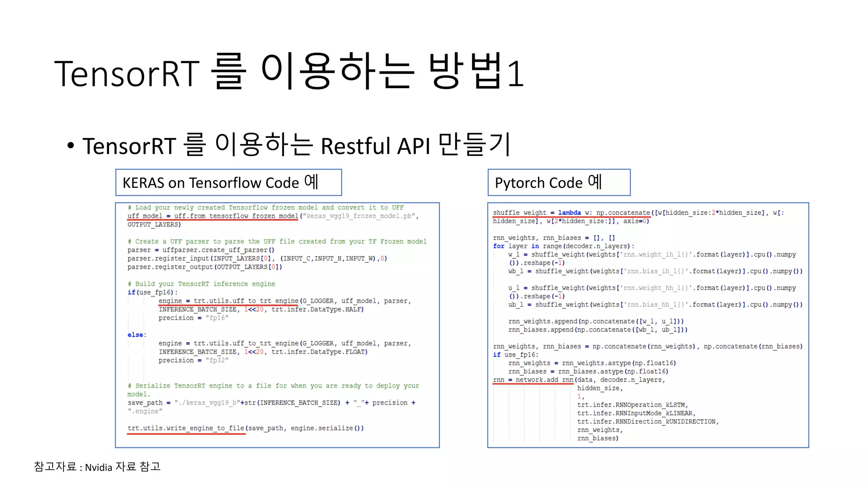Click 'rnn_weights.append(np.concatenate([w_l, u_l]))'
868x488 pixels.
point(596,322)
